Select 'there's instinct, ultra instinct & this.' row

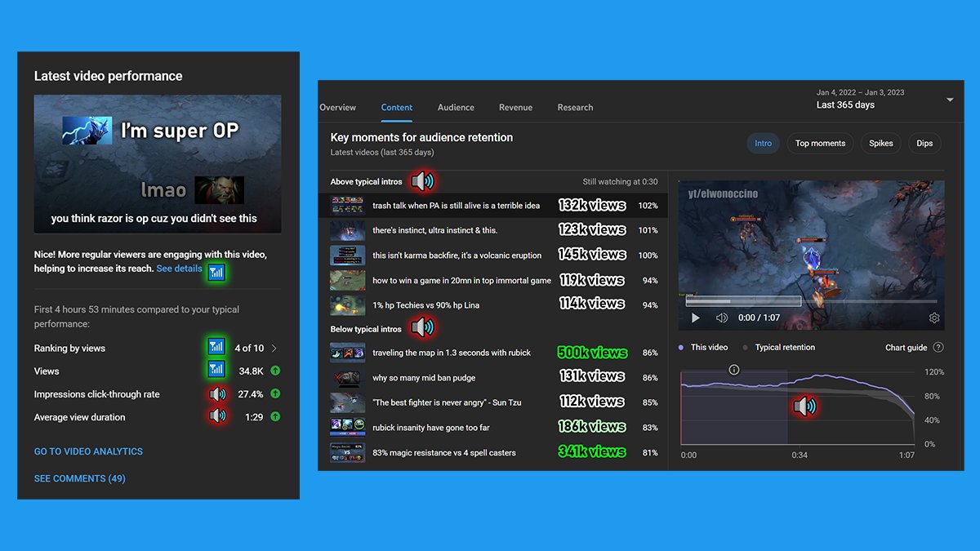(493, 230)
